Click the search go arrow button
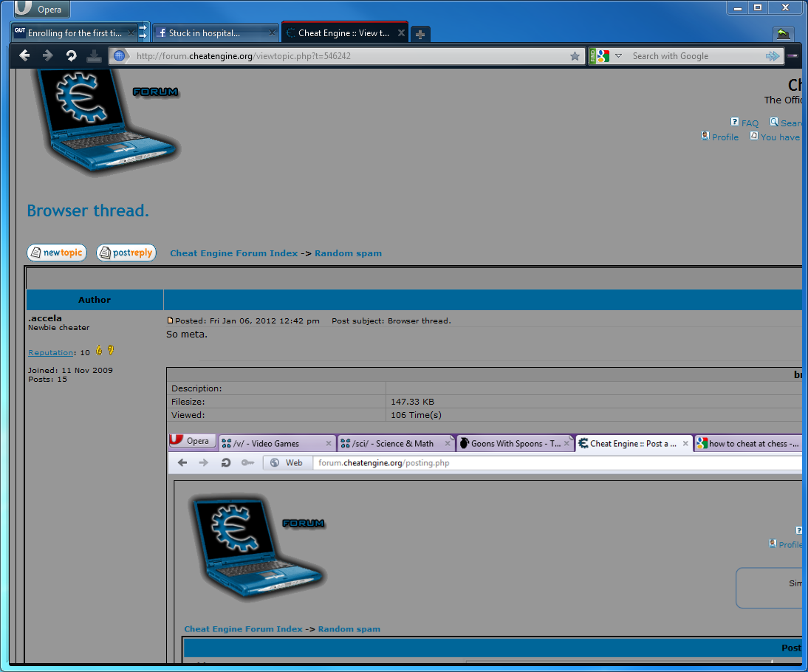 click(x=773, y=55)
